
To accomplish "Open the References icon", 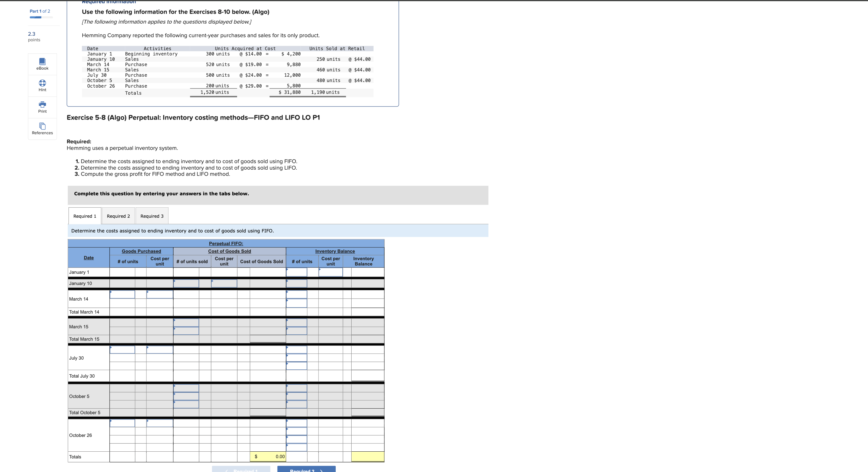I will pyautogui.click(x=42, y=126).
